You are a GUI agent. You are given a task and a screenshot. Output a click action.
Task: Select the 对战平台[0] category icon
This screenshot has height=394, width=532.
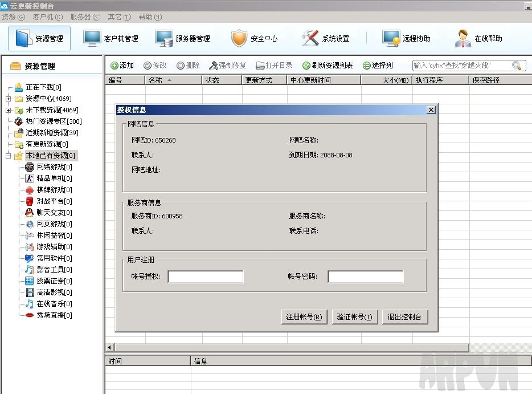click(x=30, y=201)
